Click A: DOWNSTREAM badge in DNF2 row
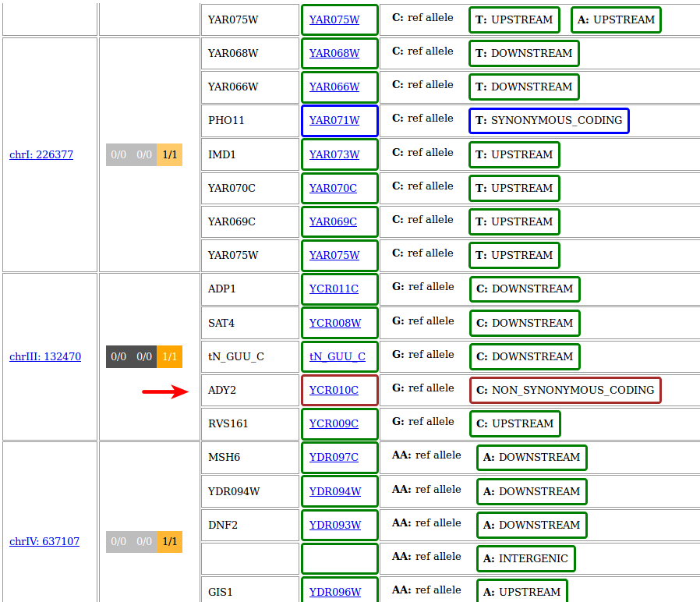This screenshot has height=602, width=700. click(532, 525)
